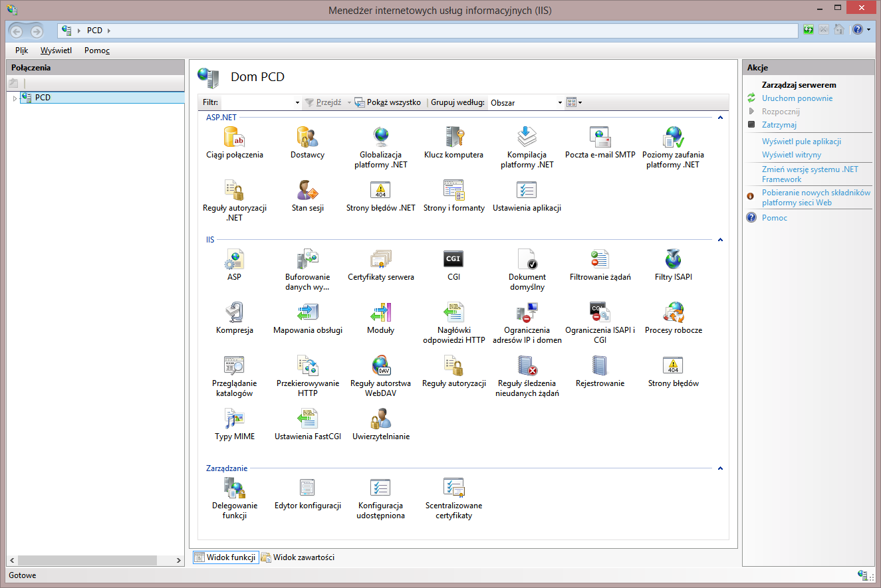
Task: Open the Pomoc menu
Action: click(x=97, y=50)
